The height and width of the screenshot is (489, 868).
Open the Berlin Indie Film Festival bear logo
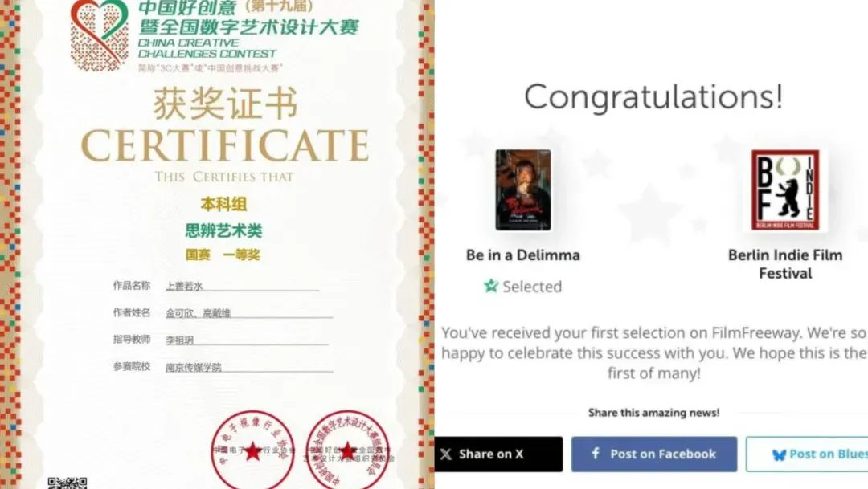coord(785,189)
